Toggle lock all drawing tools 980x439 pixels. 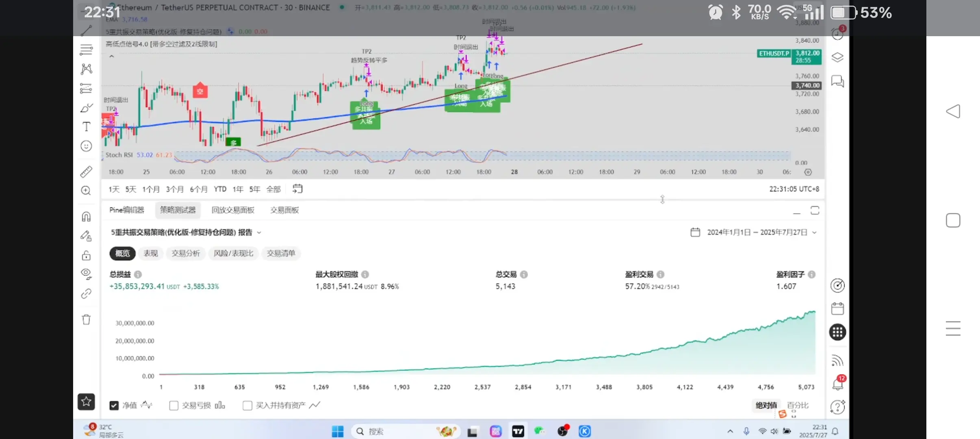point(86,255)
